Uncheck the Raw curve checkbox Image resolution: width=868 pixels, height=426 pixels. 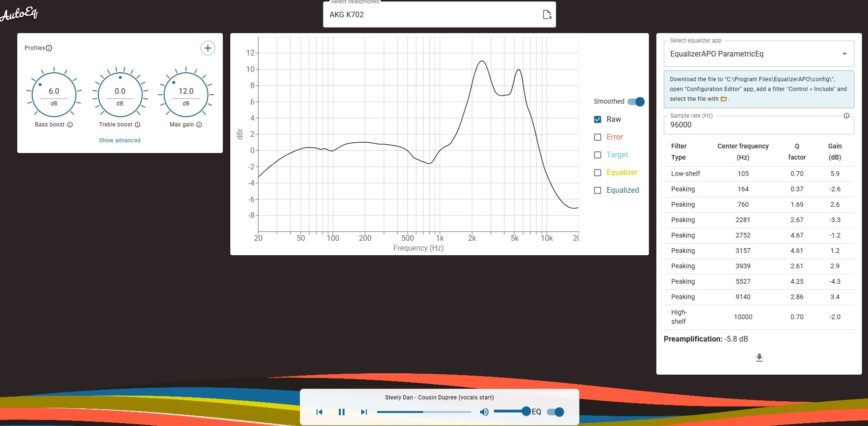tap(598, 119)
